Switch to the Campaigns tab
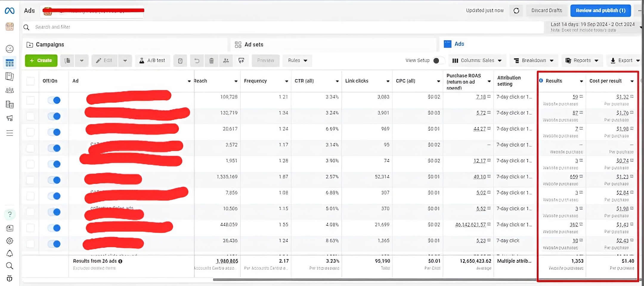644x286 pixels. click(x=50, y=44)
